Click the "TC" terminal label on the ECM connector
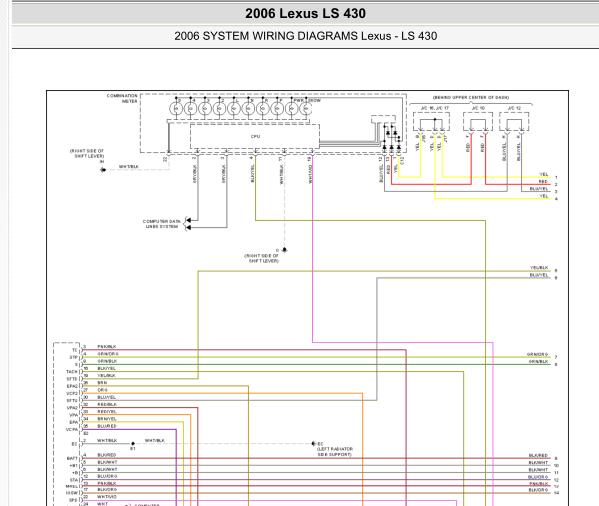 (x=74, y=350)
